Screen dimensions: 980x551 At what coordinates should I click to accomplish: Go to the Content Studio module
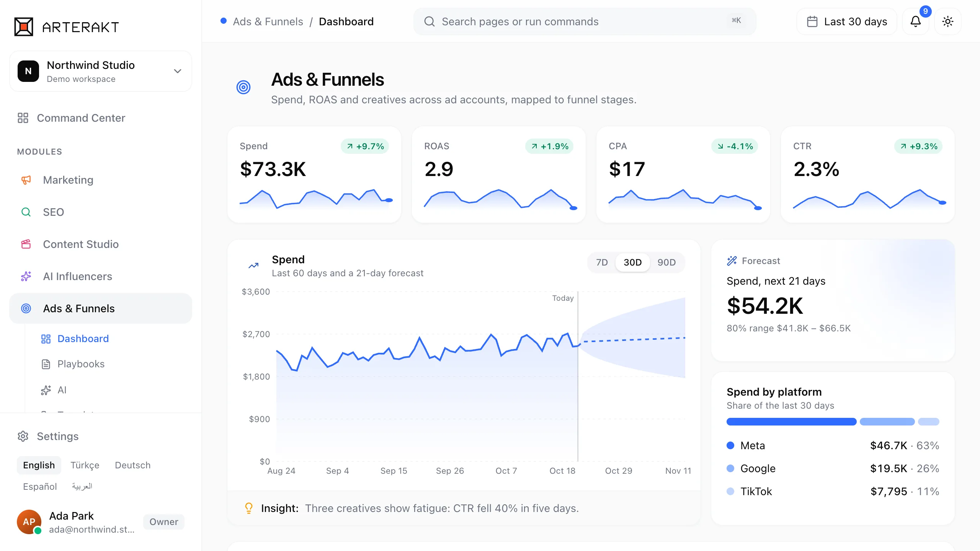101,244
